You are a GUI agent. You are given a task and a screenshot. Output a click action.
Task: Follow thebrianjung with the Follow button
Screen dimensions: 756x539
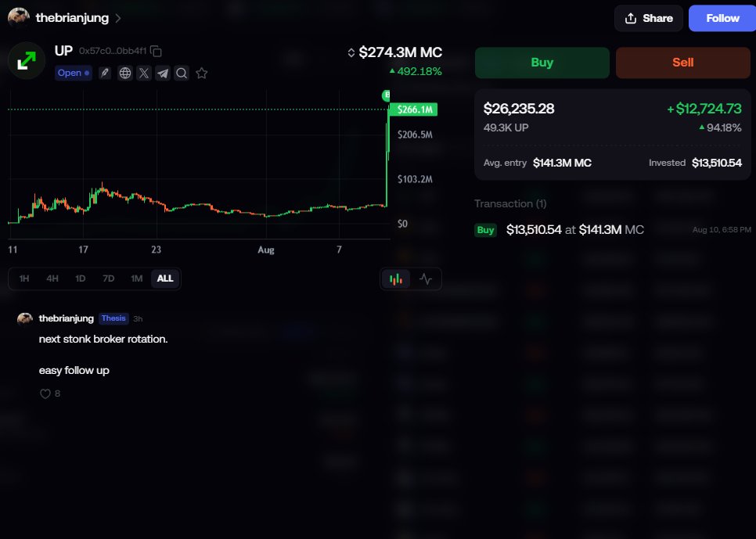pyautogui.click(x=722, y=18)
